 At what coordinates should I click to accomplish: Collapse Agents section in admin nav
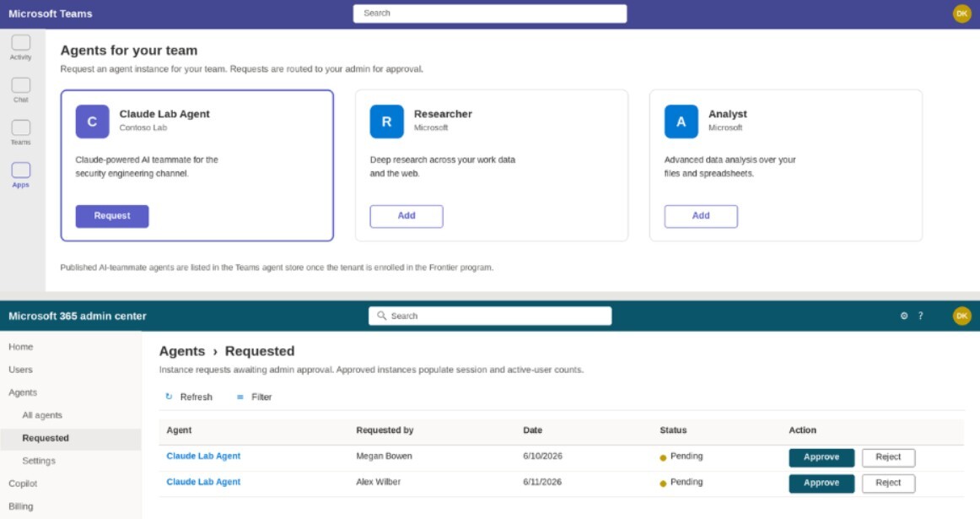pos(23,392)
